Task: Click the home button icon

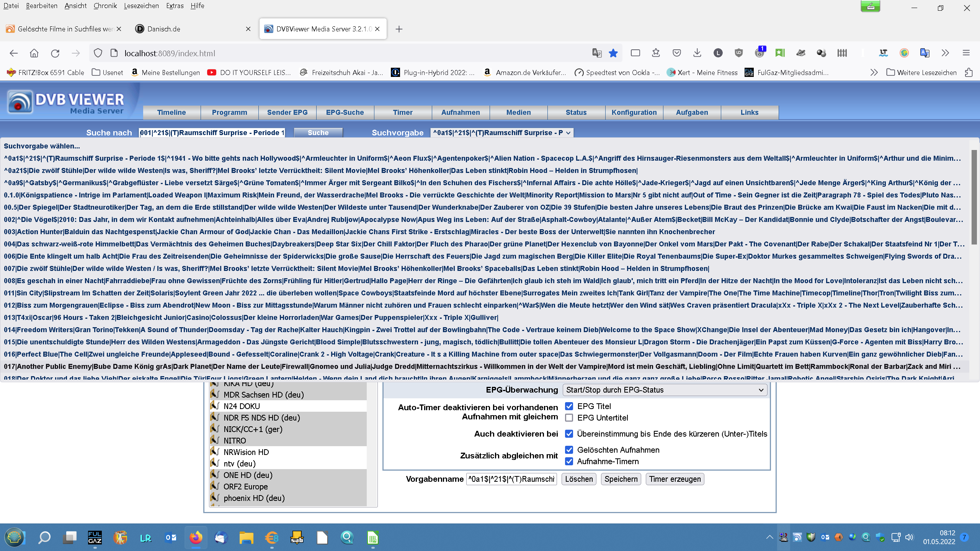Action: click(x=34, y=53)
